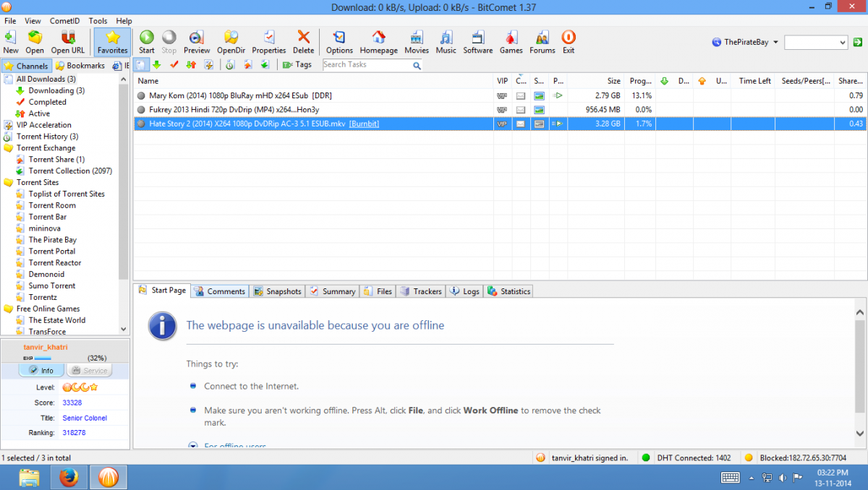Click the Info button in user panel
868x490 pixels.
click(x=41, y=371)
